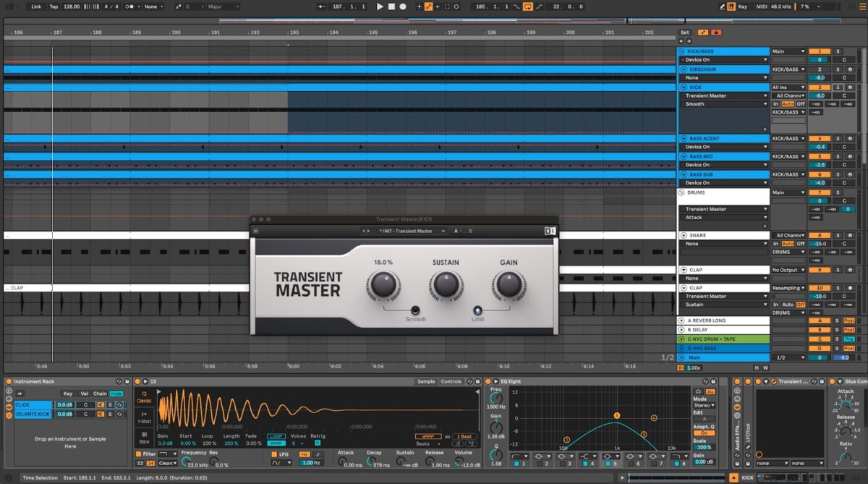Arm the Arrangement Record button
The width and height of the screenshot is (868, 484).
tap(403, 7)
